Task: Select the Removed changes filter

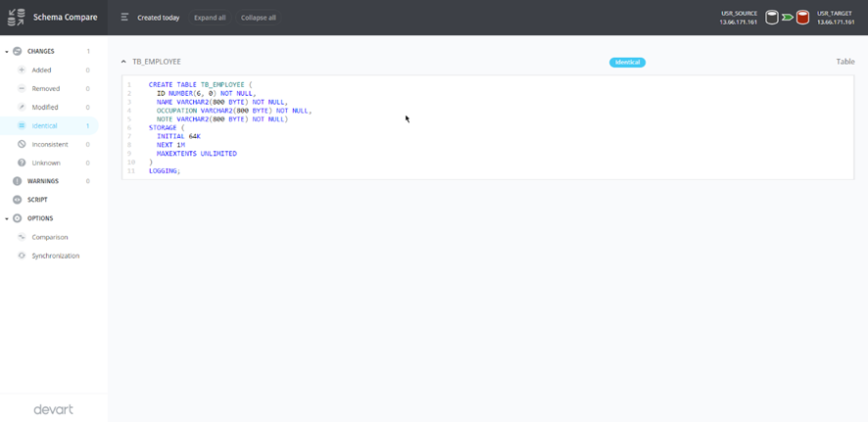Action: (x=45, y=89)
